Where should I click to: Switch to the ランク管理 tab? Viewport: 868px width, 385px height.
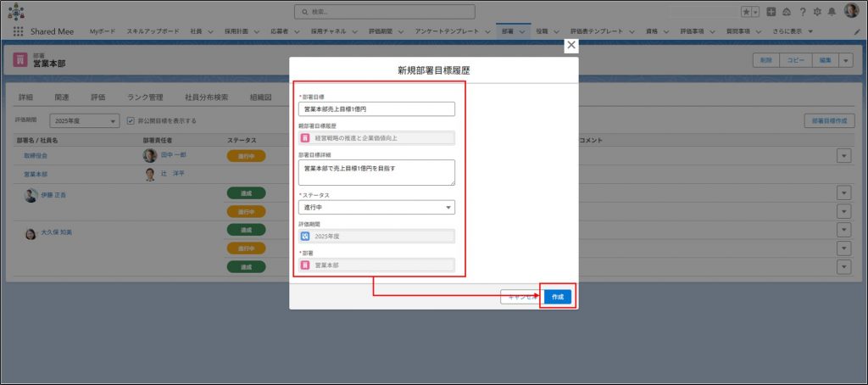click(138, 98)
